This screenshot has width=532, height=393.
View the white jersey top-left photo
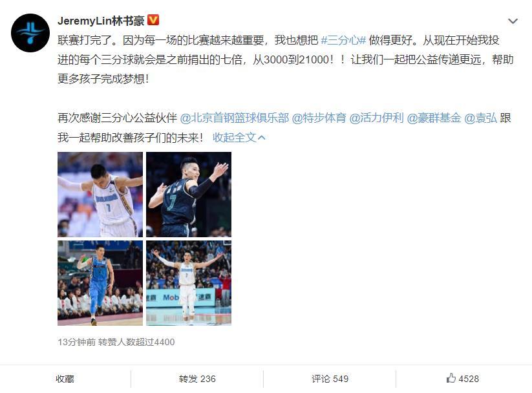100,195
